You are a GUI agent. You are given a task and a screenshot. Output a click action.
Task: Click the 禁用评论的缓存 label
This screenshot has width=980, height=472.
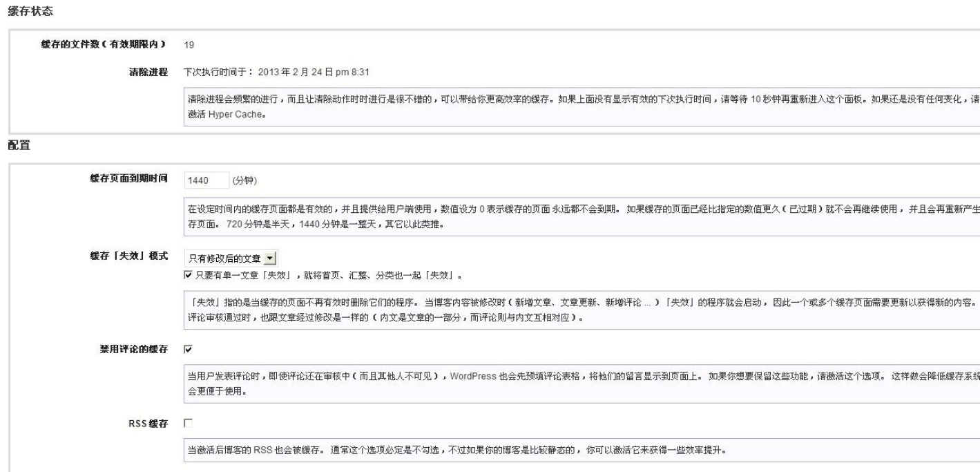point(133,349)
